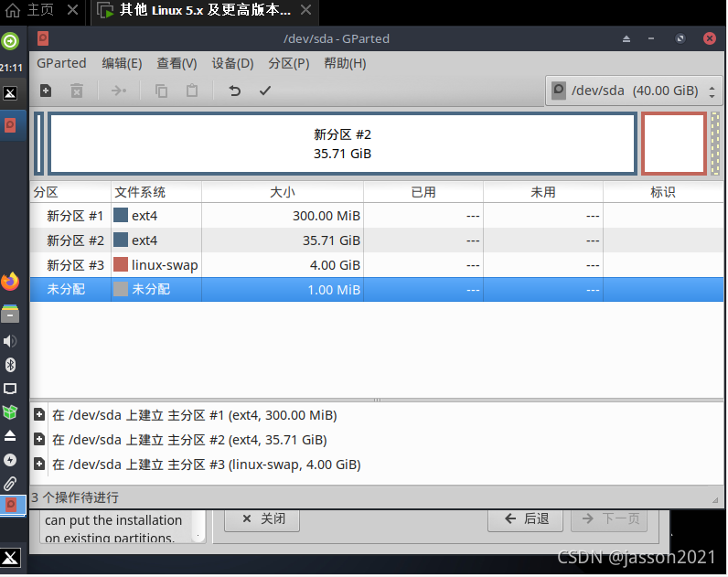Click the roll-up arrow in the GParted title bar

point(626,38)
